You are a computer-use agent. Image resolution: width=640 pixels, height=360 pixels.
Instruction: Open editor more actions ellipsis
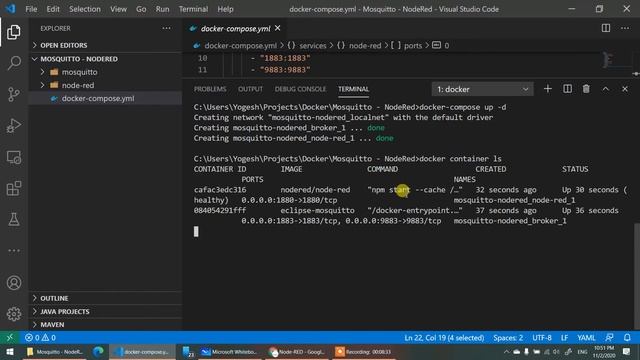(x=625, y=28)
